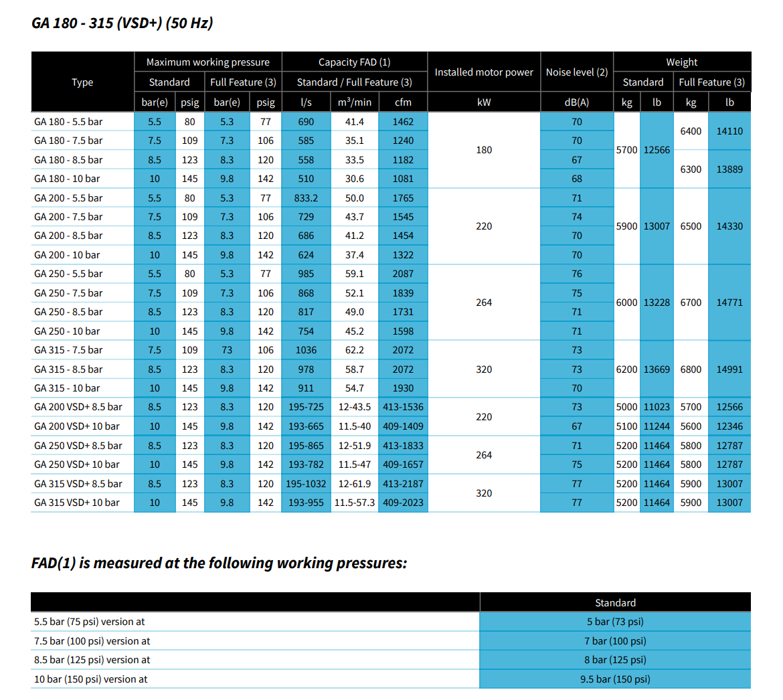Select the m³/min unit header

354,102
